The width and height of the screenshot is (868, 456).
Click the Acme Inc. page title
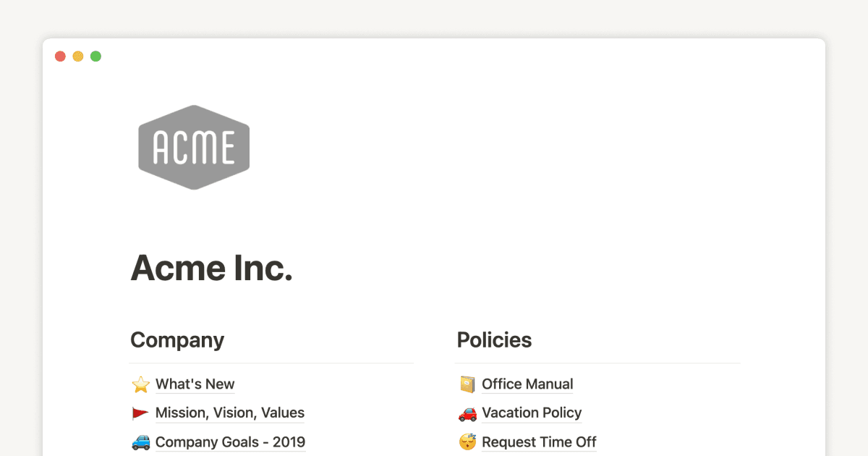pos(211,269)
